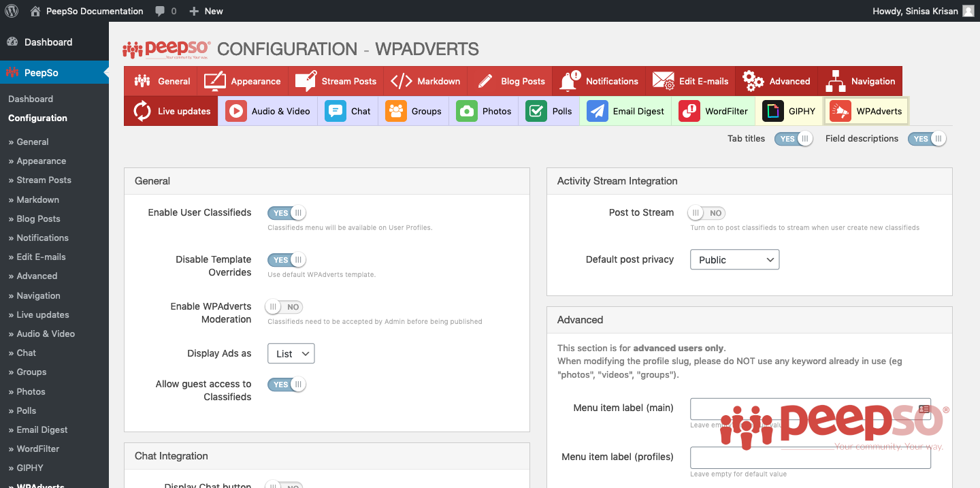This screenshot has height=488, width=980.
Task: Click the Advanced gears icon
Action: [753, 81]
